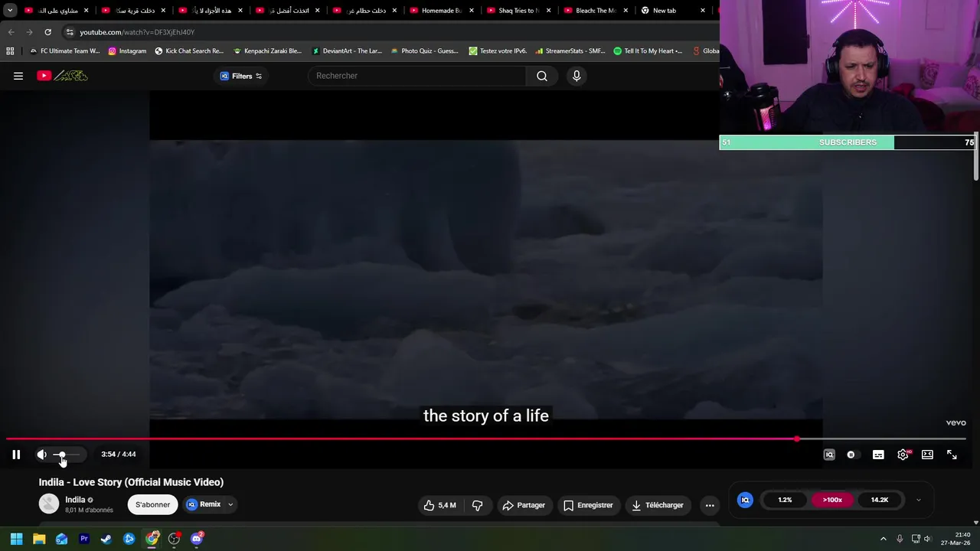Reload the page
Viewport: 980px width, 551px height.
[x=47, y=32]
